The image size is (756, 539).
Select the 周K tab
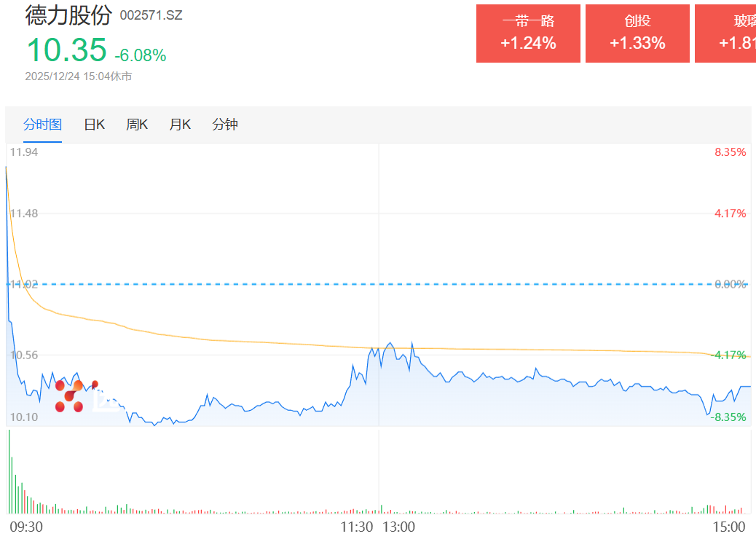click(137, 125)
